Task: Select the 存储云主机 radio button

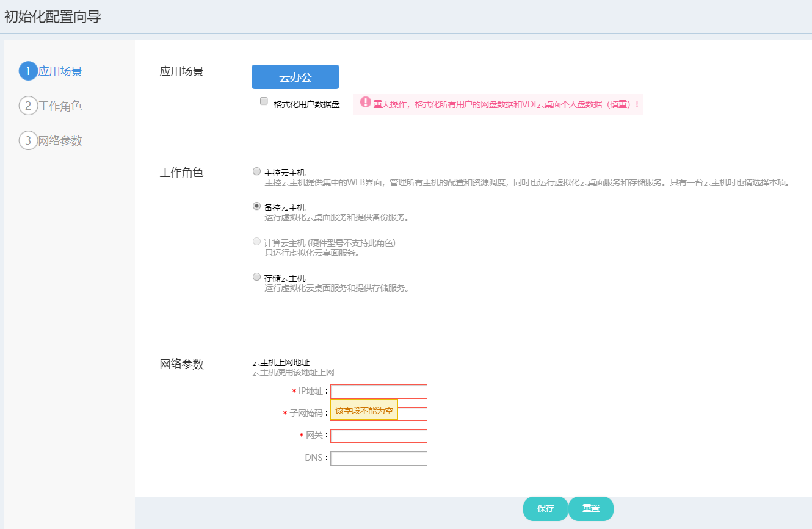Action: coord(256,277)
